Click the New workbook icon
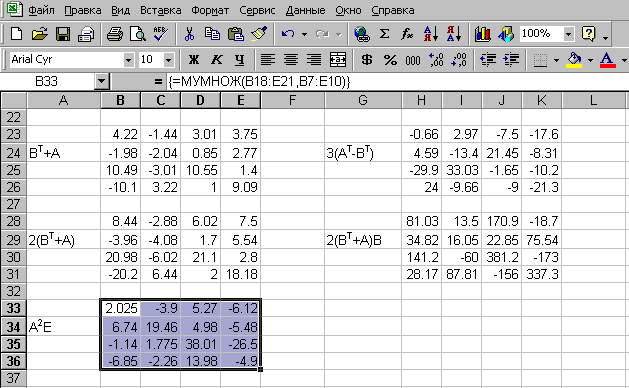Image resolution: width=629 pixels, height=388 pixels. (x=16, y=34)
